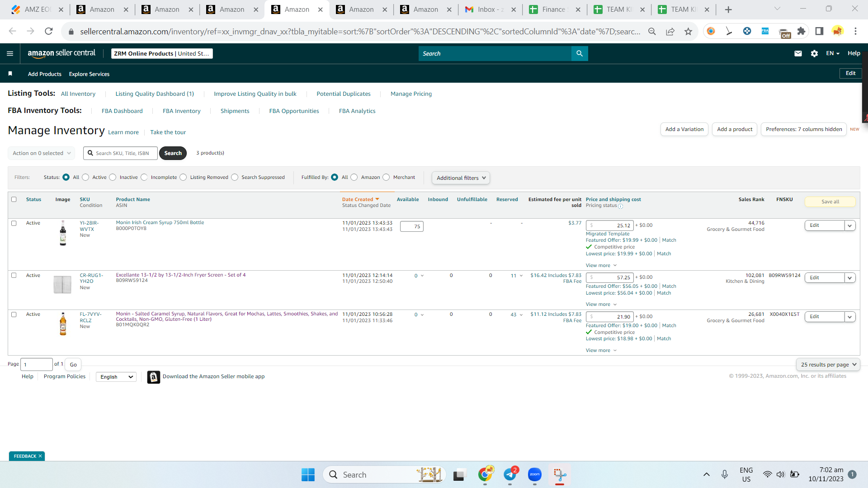Select the Monin Irish Cream Syrup row checkbox
This screenshot has height=488, width=868.
pyautogui.click(x=14, y=223)
